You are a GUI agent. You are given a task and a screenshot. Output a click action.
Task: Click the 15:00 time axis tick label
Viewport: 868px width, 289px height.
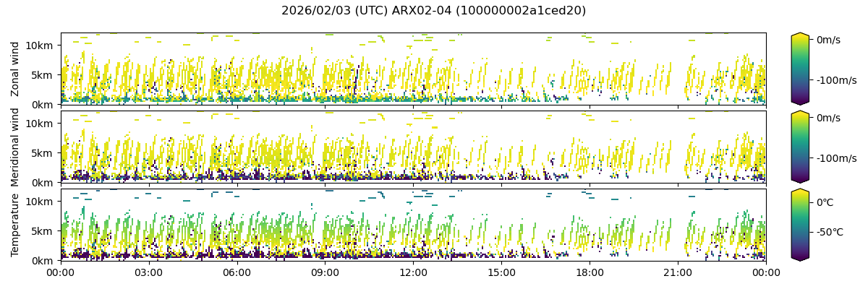pos(501,272)
